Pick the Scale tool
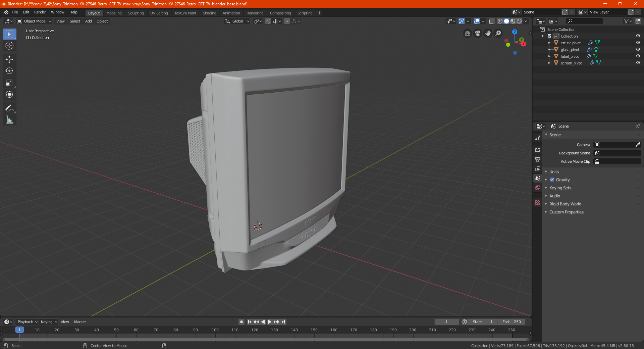Screen dimensions: 644x349 [x=9, y=83]
